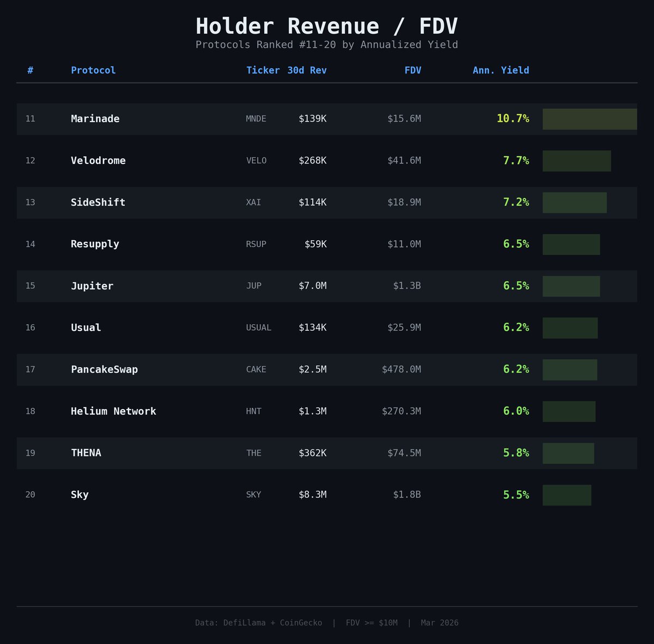Click the # rank column header

(x=31, y=70)
